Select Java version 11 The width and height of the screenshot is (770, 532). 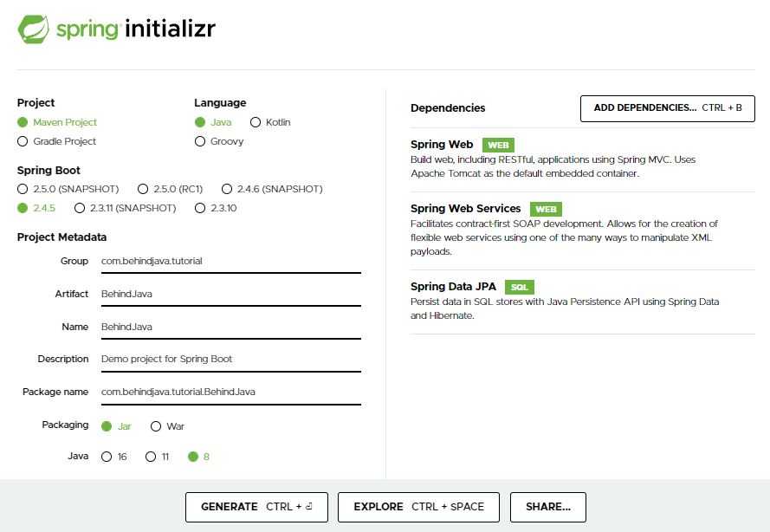click(151, 457)
